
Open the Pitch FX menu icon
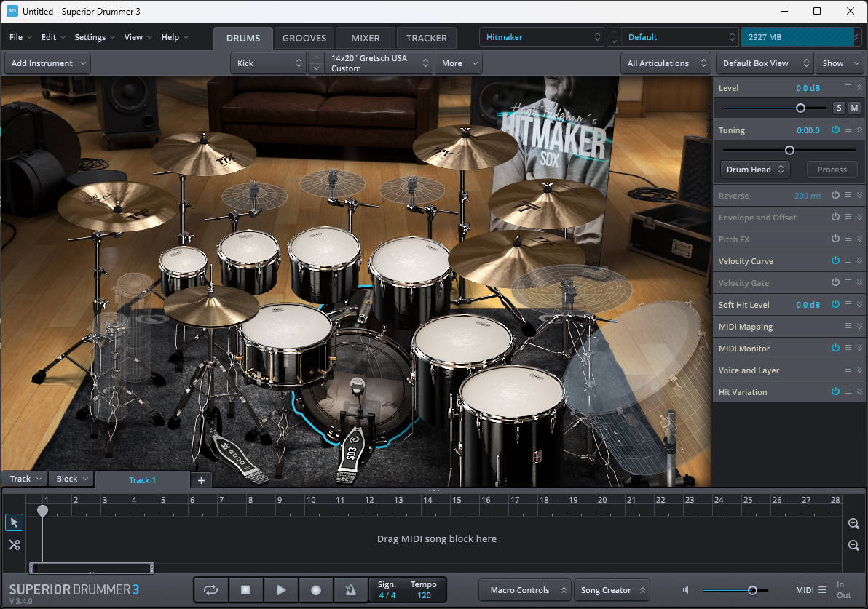848,239
